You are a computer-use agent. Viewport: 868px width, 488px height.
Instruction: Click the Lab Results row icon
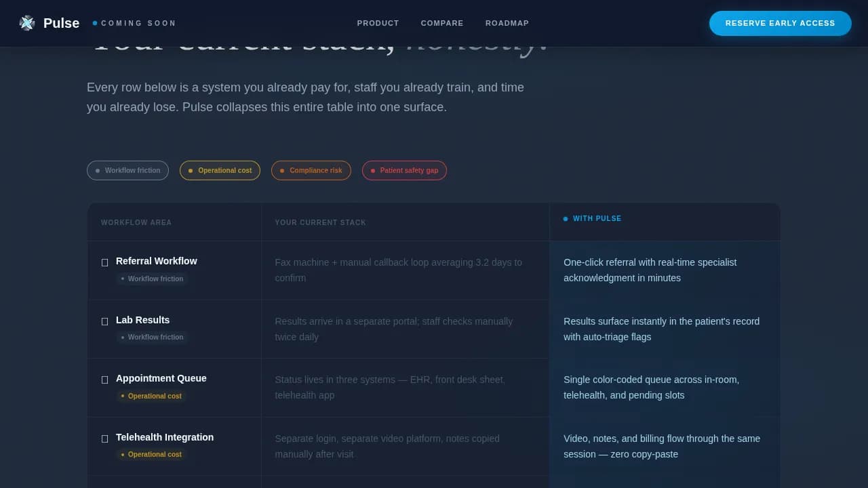[x=105, y=321]
